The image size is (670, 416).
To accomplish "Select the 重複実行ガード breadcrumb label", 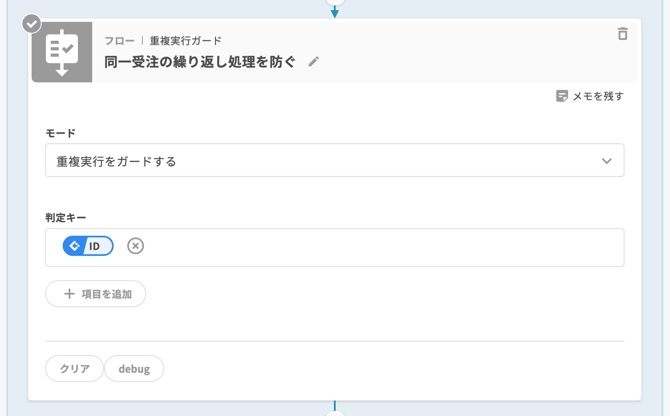I will 186,41.
